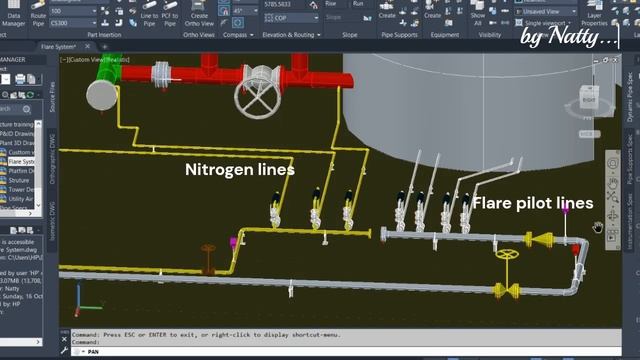Click the Realistic visual style label
The image size is (640, 360).
(118, 60)
